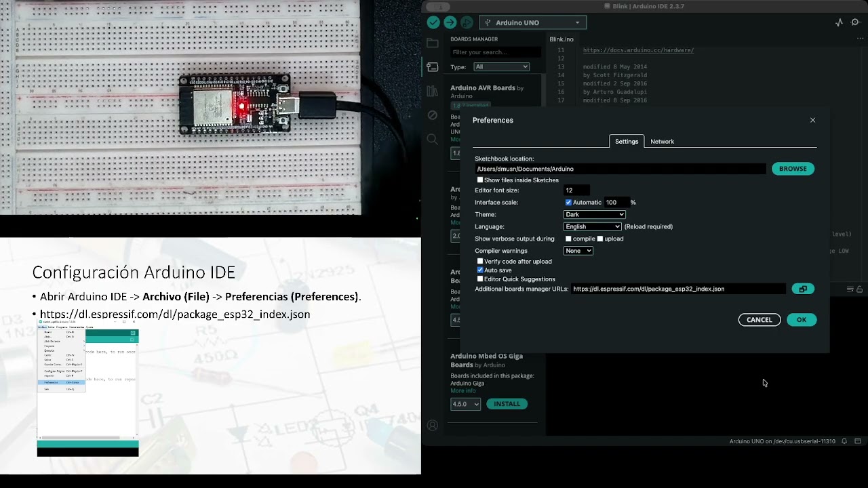Click the Additional boards manager URLs field

coord(678,289)
